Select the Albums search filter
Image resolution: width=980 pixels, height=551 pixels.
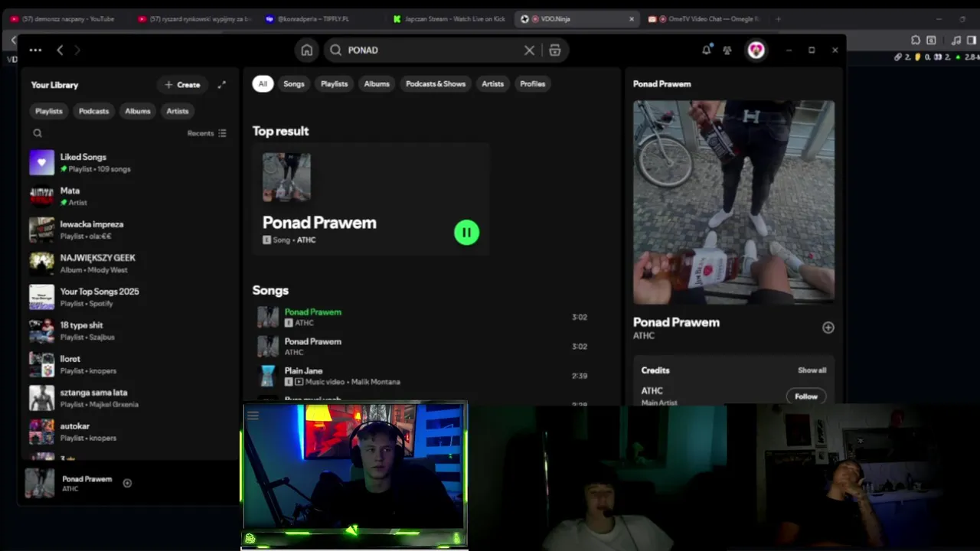[377, 84]
